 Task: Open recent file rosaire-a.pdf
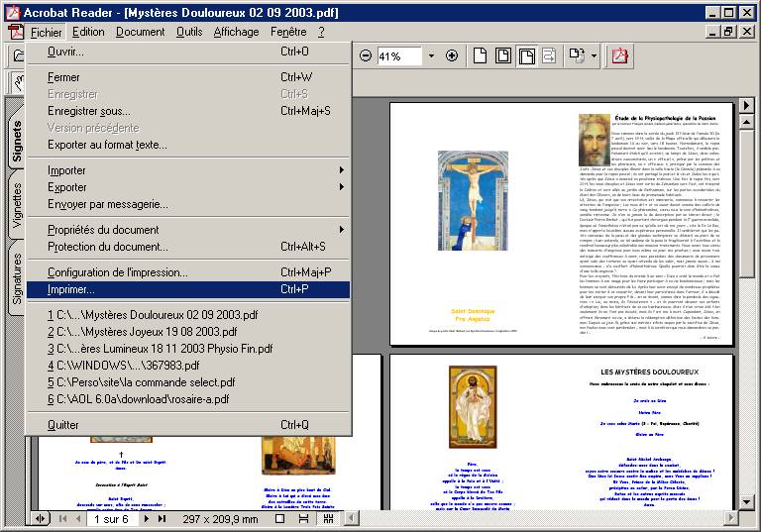(x=188, y=399)
